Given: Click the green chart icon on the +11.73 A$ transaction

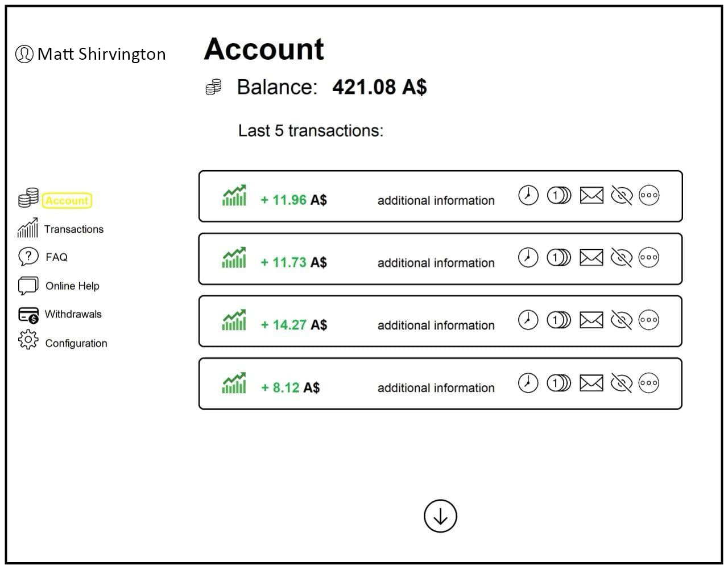Looking at the screenshot, I should [x=234, y=258].
